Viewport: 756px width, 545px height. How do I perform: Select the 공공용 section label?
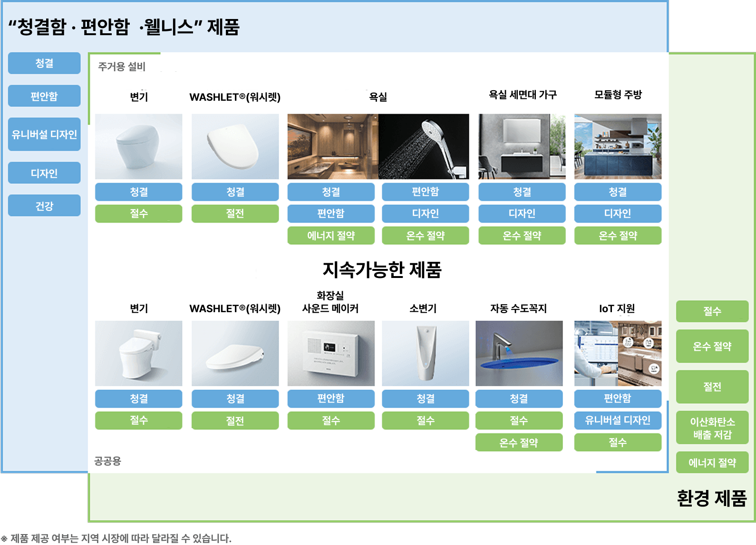point(108,461)
